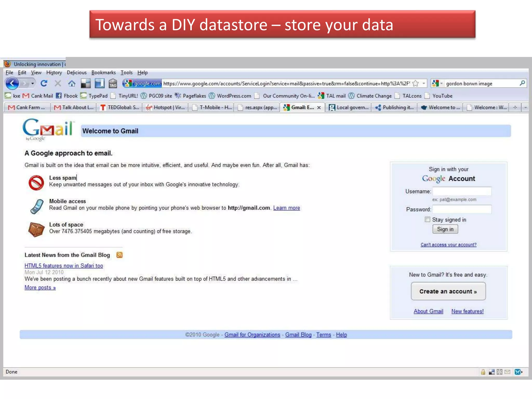Open the Climate Change bookmark
Screen dimensions: 532x399
pyautogui.click(x=370, y=96)
